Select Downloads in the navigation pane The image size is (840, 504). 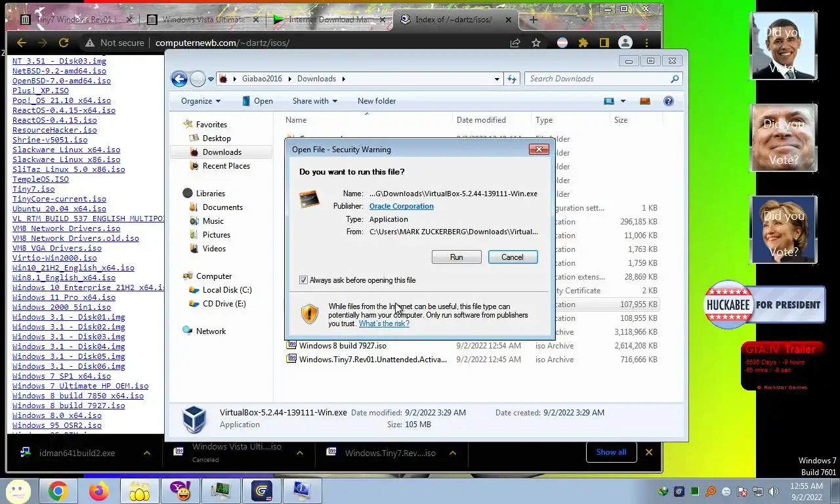click(222, 152)
